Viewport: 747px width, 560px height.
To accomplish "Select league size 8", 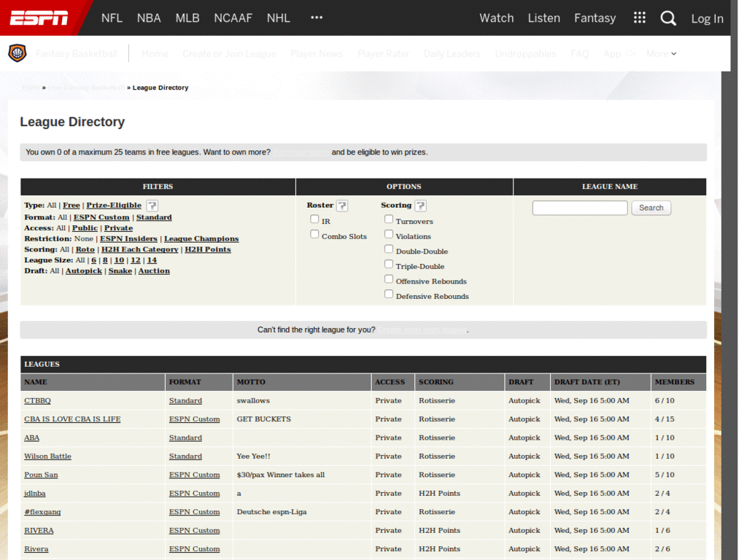I will tap(105, 260).
